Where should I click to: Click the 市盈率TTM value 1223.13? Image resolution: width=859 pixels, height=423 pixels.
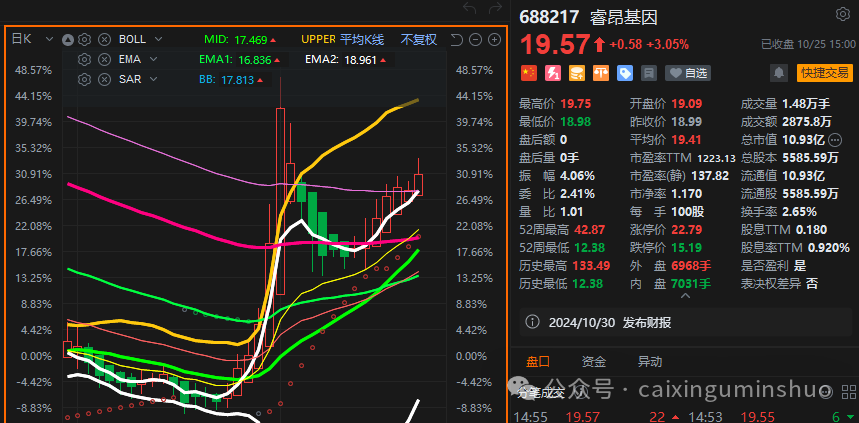tap(717, 158)
